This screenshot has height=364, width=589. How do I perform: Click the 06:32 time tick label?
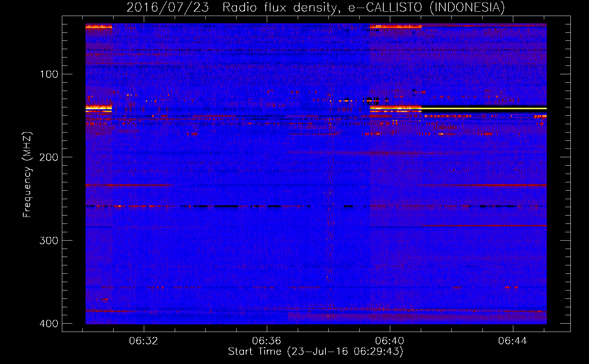point(143,341)
